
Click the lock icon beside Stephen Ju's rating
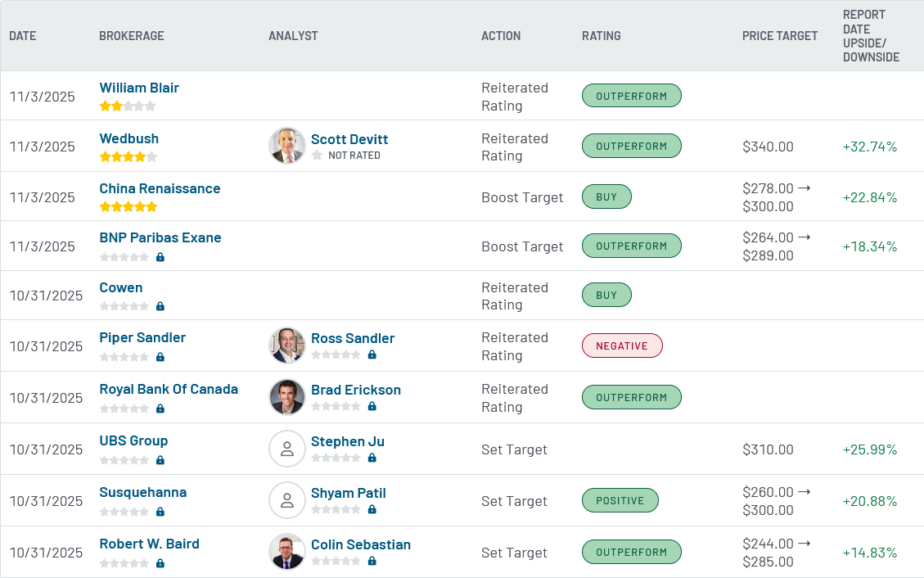pos(372,458)
